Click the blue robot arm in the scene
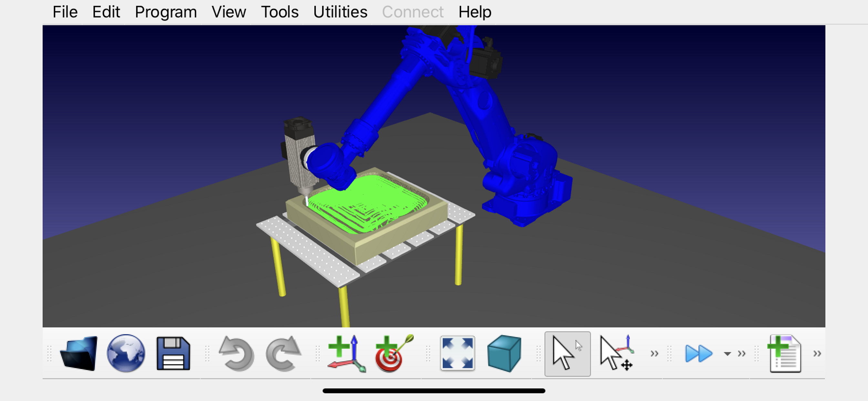 (x=479, y=111)
